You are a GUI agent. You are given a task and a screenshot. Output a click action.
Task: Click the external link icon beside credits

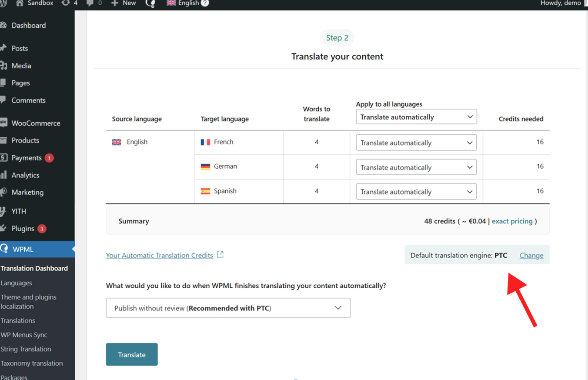click(x=220, y=255)
